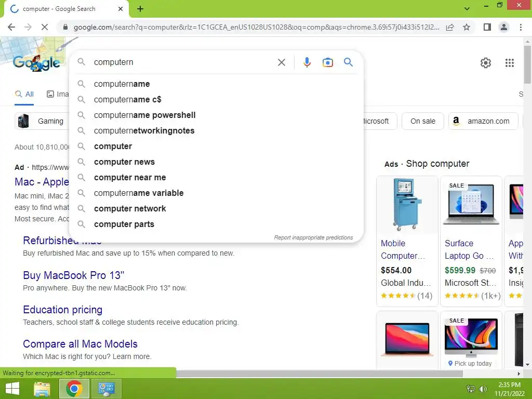Select suggestion computernetworkingnotes
This screenshot has height=399, width=532.
pyautogui.click(x=216, y=130)
